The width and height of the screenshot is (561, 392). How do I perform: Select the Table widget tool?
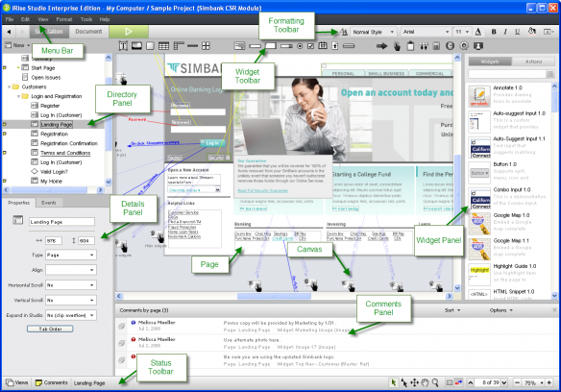coord(163,46)
